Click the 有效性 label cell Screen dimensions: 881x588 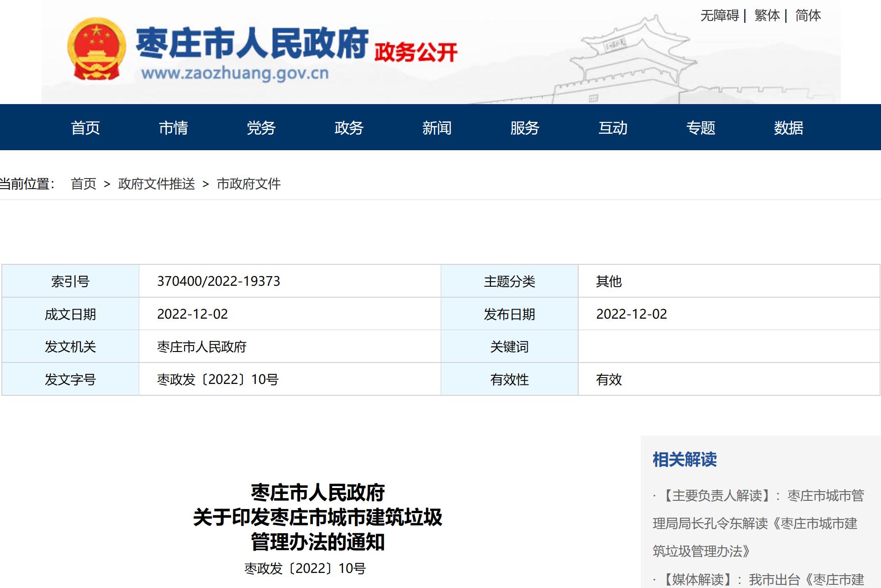510,379
